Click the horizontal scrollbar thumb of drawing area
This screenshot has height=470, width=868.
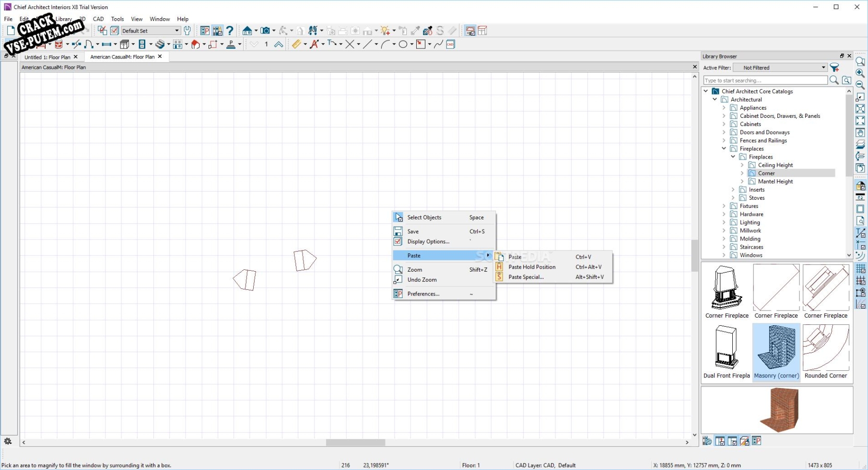355,443
